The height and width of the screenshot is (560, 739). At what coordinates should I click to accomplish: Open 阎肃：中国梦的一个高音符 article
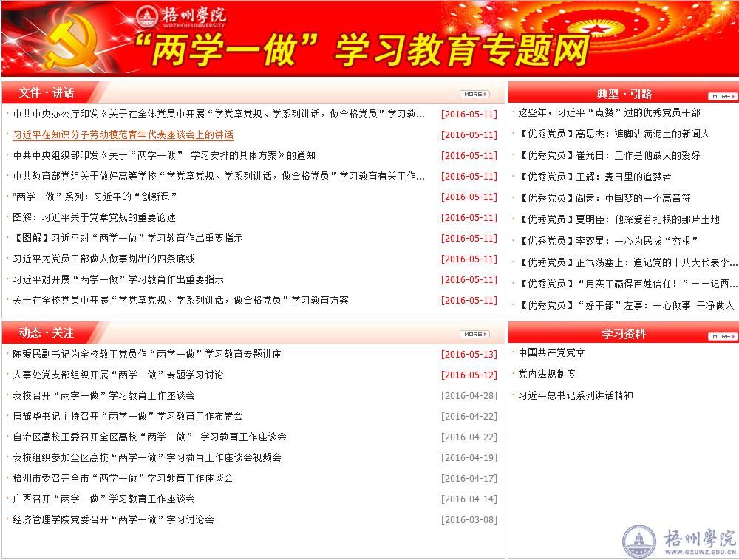(605, 198)
